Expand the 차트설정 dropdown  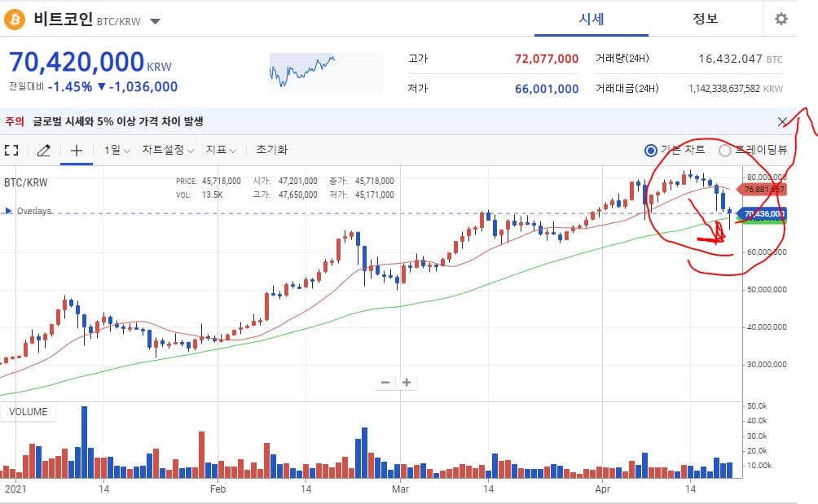(x=168, y=150)
